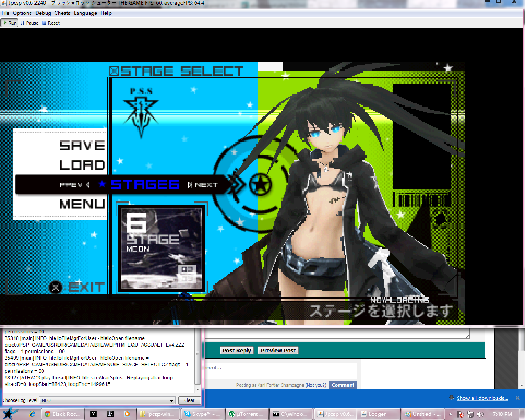Open the Windows Start menu
Viewport: 525px width, 420px height.
point(10,413)
